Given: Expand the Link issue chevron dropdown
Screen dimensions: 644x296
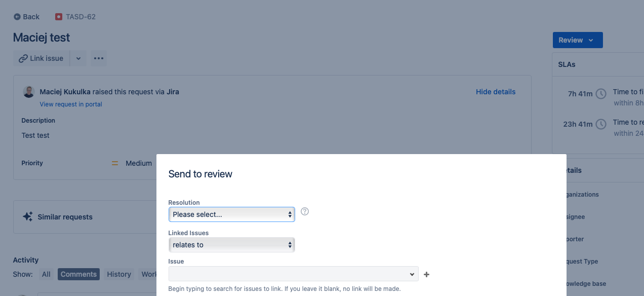Looking at the screenshot, I should tap(78, 58).
